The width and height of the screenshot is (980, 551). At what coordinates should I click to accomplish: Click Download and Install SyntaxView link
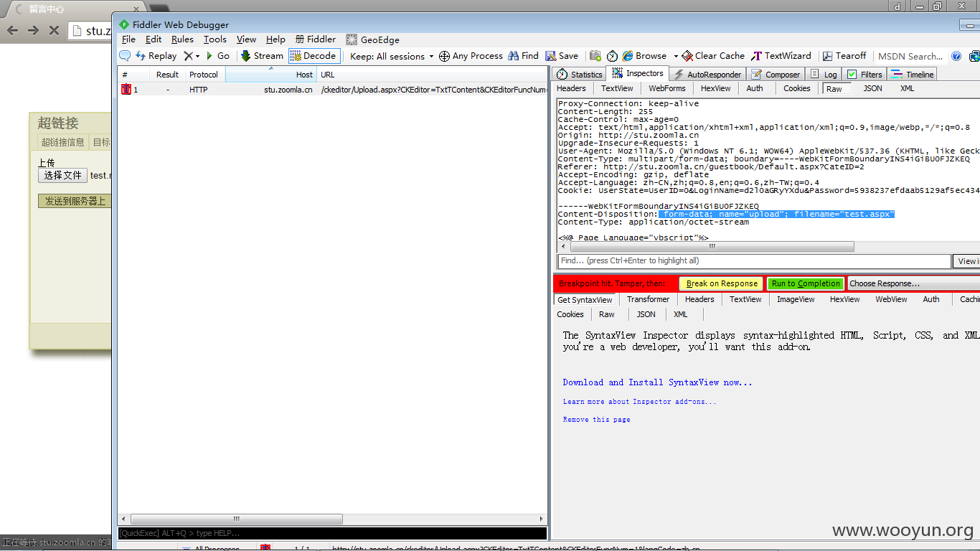657,382
